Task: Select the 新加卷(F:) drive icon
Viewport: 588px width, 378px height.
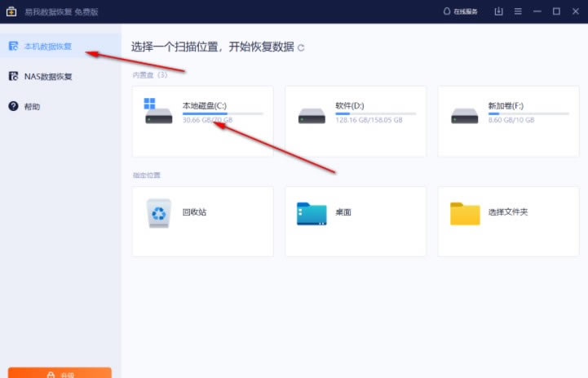Action: click(464, 114)
